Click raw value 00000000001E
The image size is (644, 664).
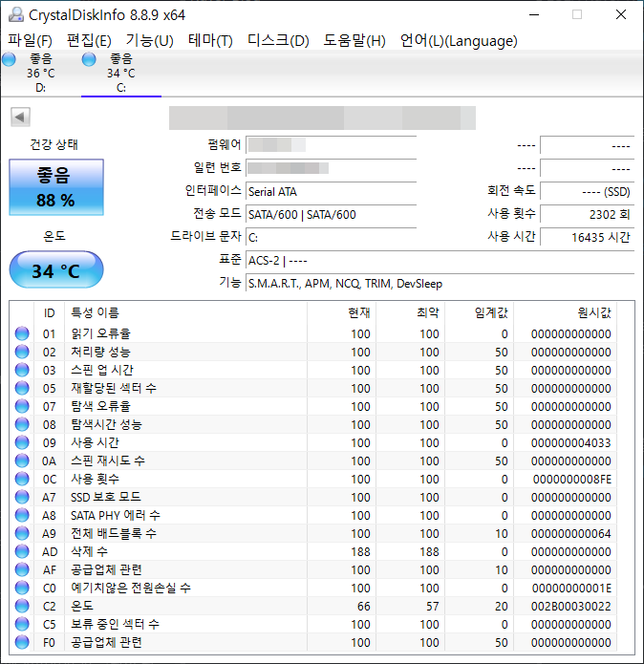571,589
